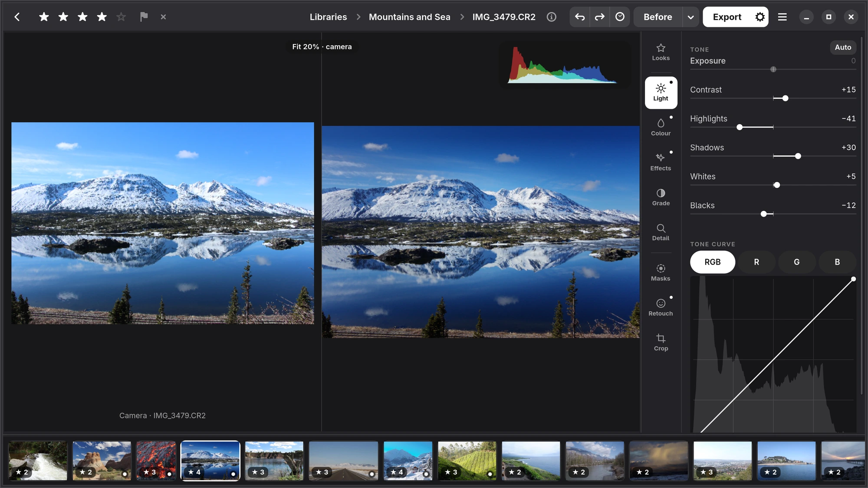Screen dimensions: 868x488
Task: Set rating to one star
Action: pyautogui.click(x=44, y=17)
